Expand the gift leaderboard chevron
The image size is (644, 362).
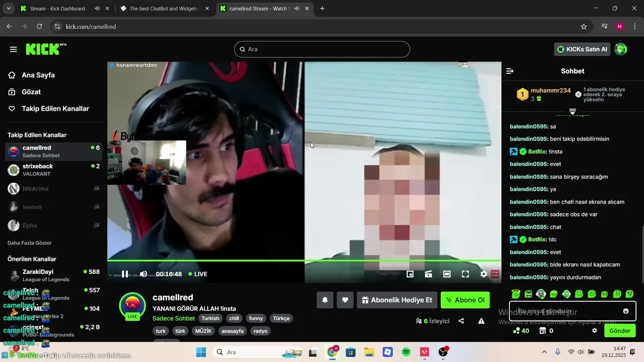[573, 111]
